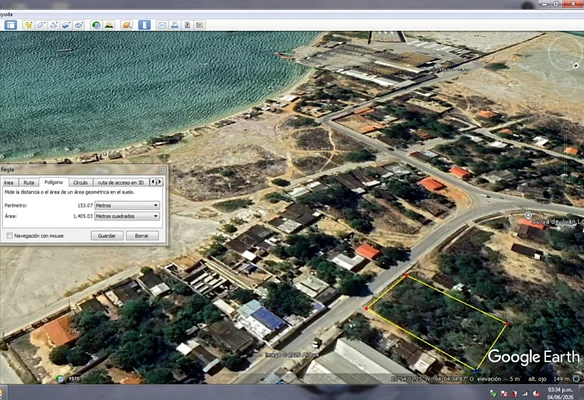Viewport: 584px width, 400px height.
Task: Switch to the Círculo tab
Action: 80,182
